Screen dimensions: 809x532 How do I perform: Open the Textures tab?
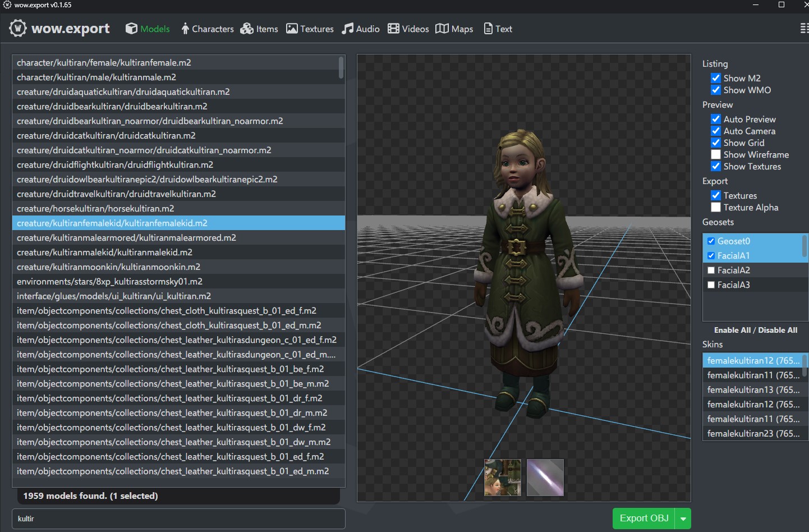(x=310, y=29)
